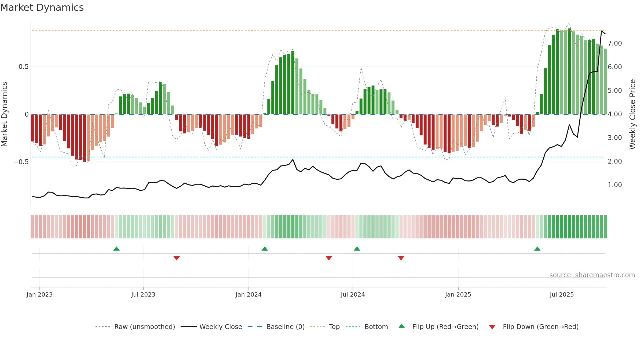Click the Jan 2024 axis label
644x362 pixels.
pos(249,294)
